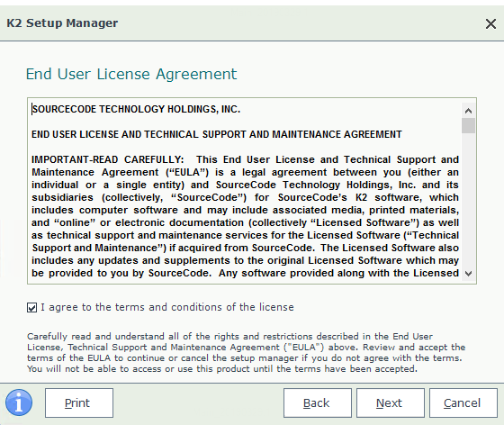
Task: Click the EULA scrollbar thumb
Action: [x=468, y=125]
